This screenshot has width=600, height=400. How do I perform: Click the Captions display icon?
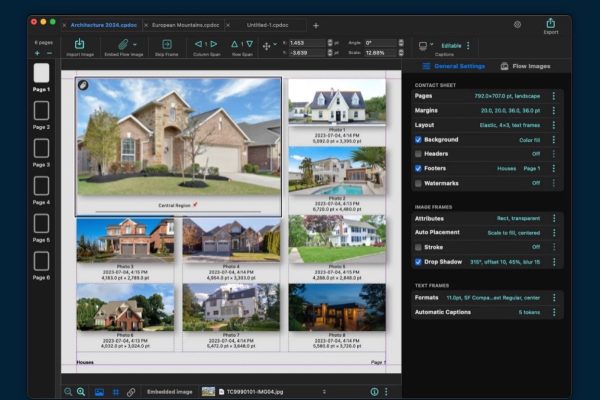click(x=423, y=46)
